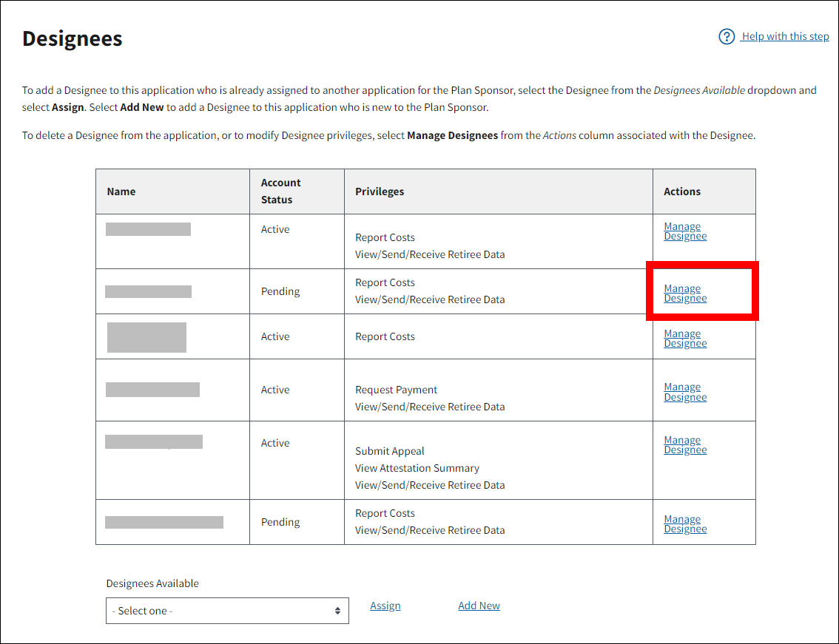Click the question mark help icon
The image size is (839, 644).
coord(727,37)
